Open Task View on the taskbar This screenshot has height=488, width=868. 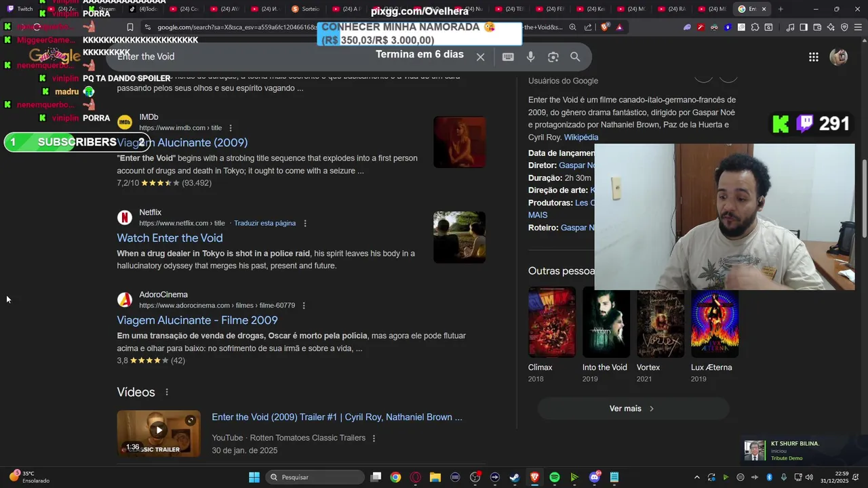click(x=376, y=477)
